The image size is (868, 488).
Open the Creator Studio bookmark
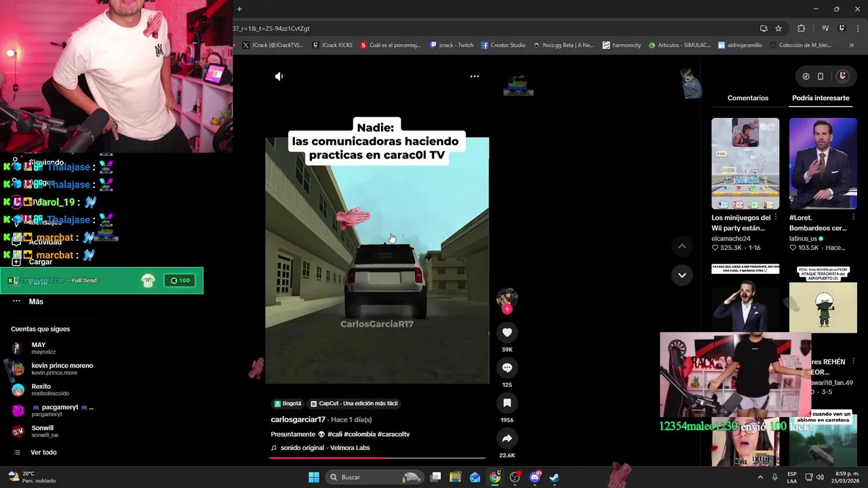click(503, 45)
